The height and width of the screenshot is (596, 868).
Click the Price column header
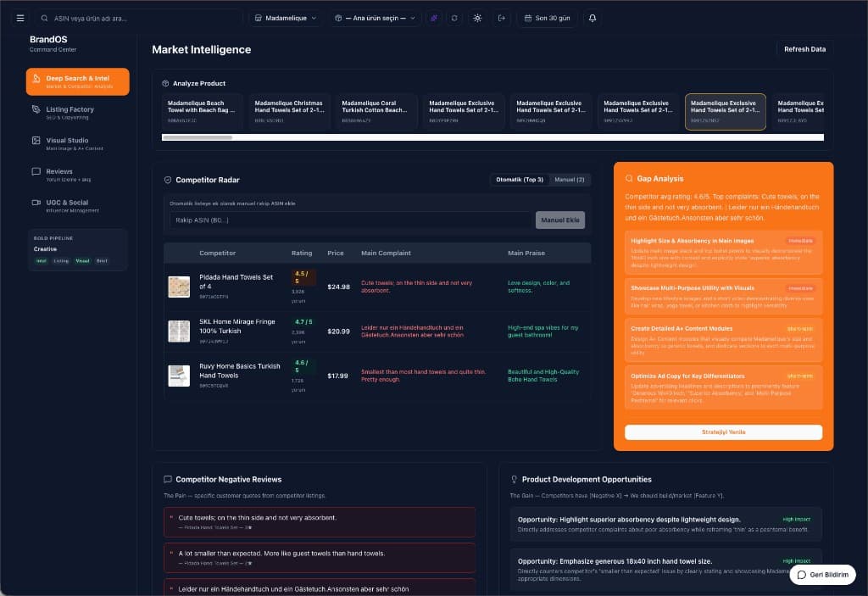[336, 253]
